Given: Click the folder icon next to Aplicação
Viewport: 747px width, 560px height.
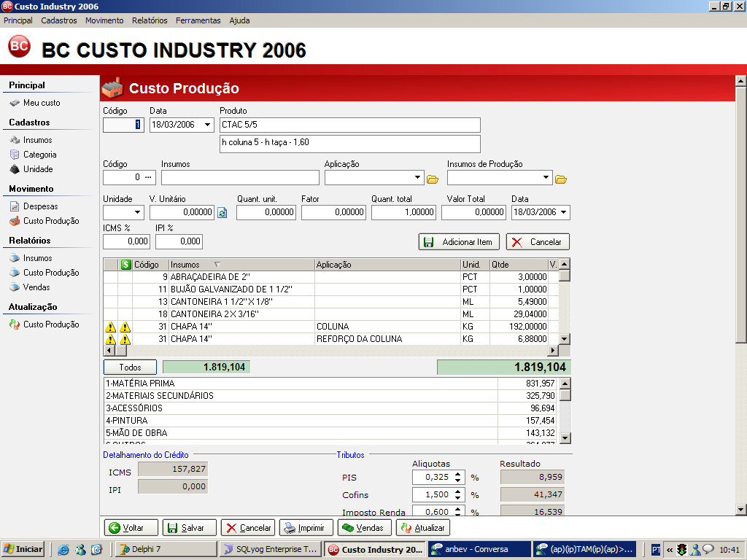Looking at the screenshot, I should point(432,179).
